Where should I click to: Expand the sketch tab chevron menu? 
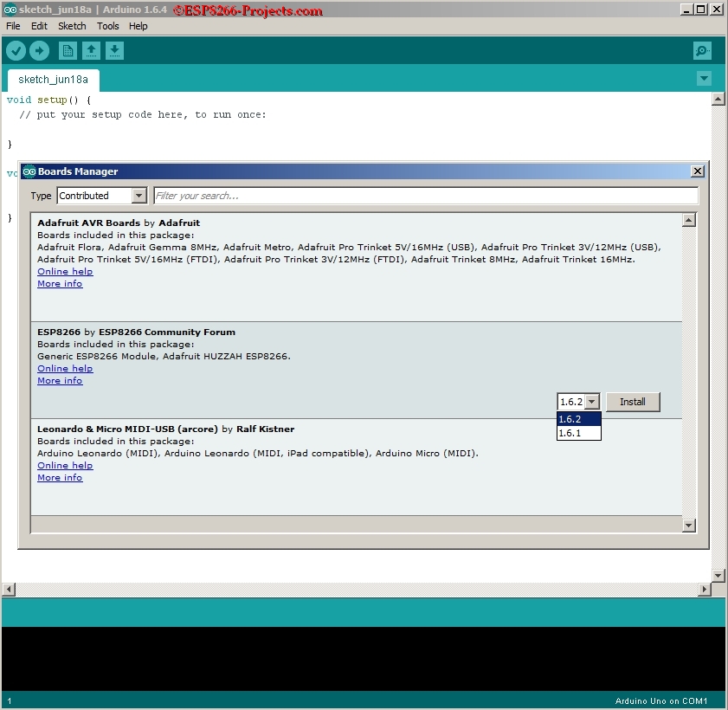point(704,78)
